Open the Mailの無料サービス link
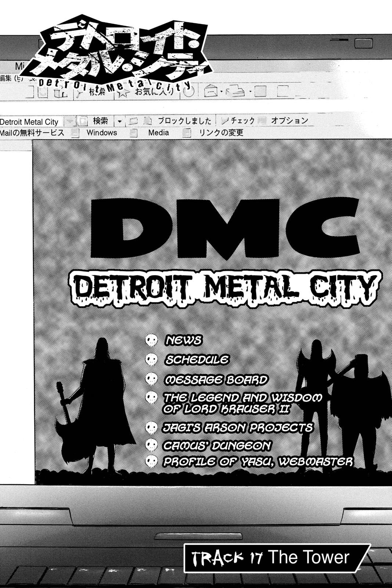The width and height of the screenshot is (392, 588). (x=32, y=133)
